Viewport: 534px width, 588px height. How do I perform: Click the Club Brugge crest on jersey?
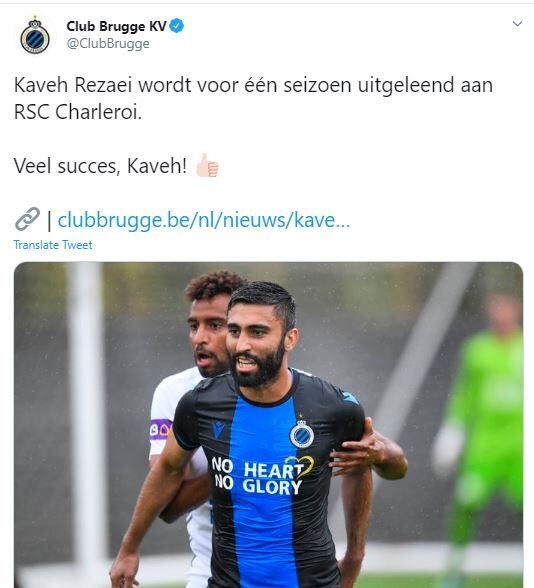[x=302, y=435]
